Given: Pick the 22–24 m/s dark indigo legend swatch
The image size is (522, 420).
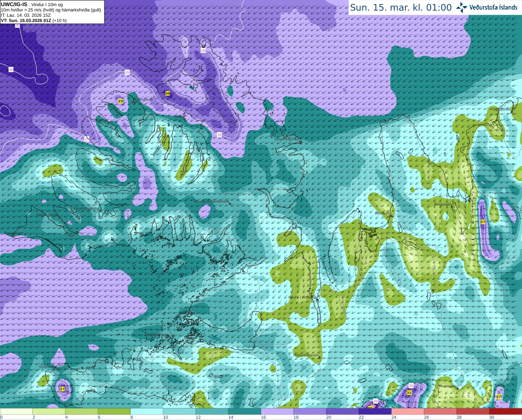Looking at the screenshot, I should (x=375, y=411).
